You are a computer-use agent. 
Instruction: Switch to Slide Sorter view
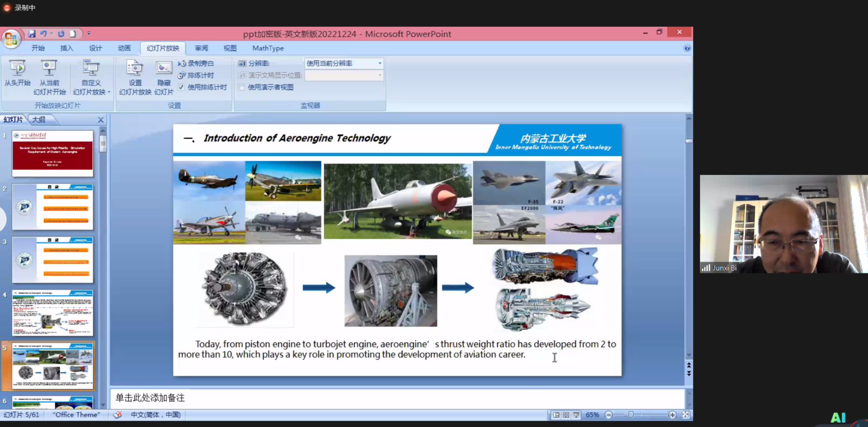click(x=566, y=415)
